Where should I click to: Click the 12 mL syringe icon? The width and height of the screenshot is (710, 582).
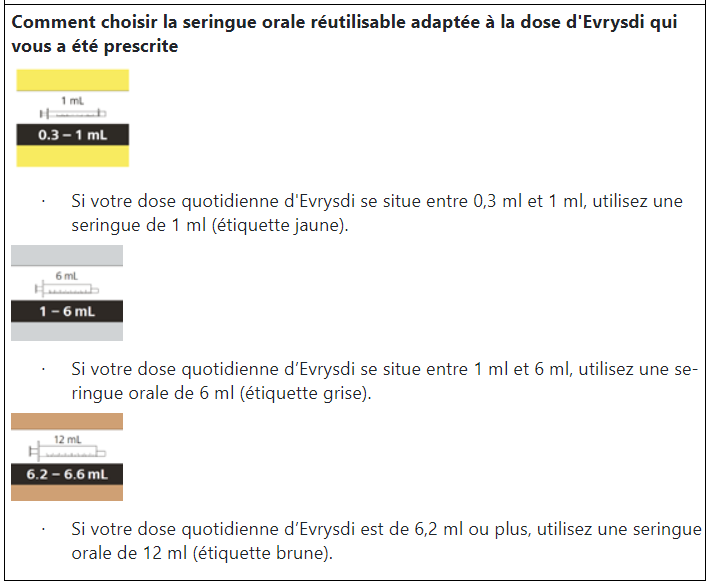67,452
